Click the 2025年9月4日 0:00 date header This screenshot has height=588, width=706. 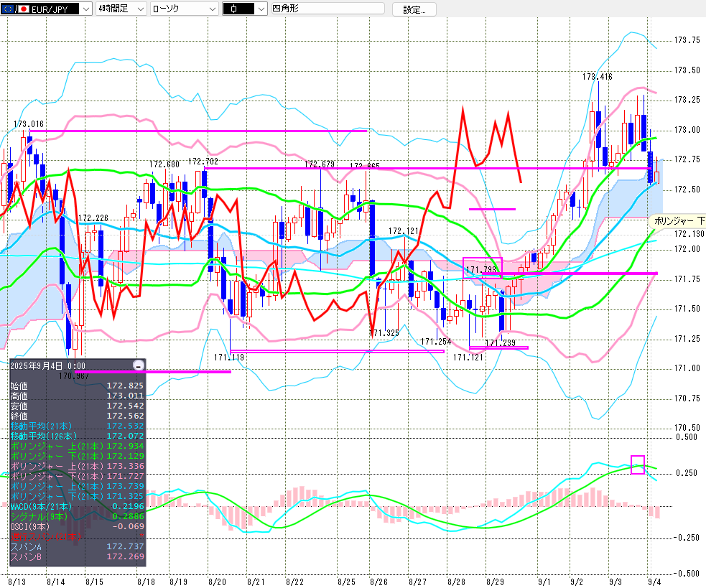tap(47, 365)
